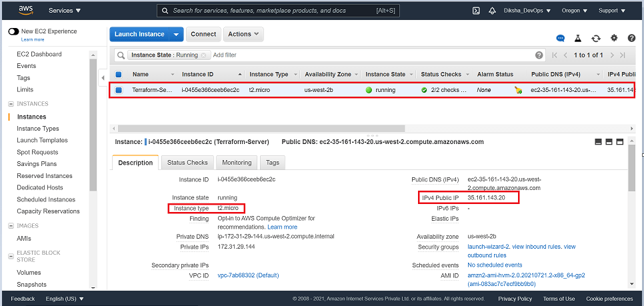The width and height of the screenshot is (644, 306).
Task: Open the Support menu
Action: pyautogui.click(x=611, y=11)
